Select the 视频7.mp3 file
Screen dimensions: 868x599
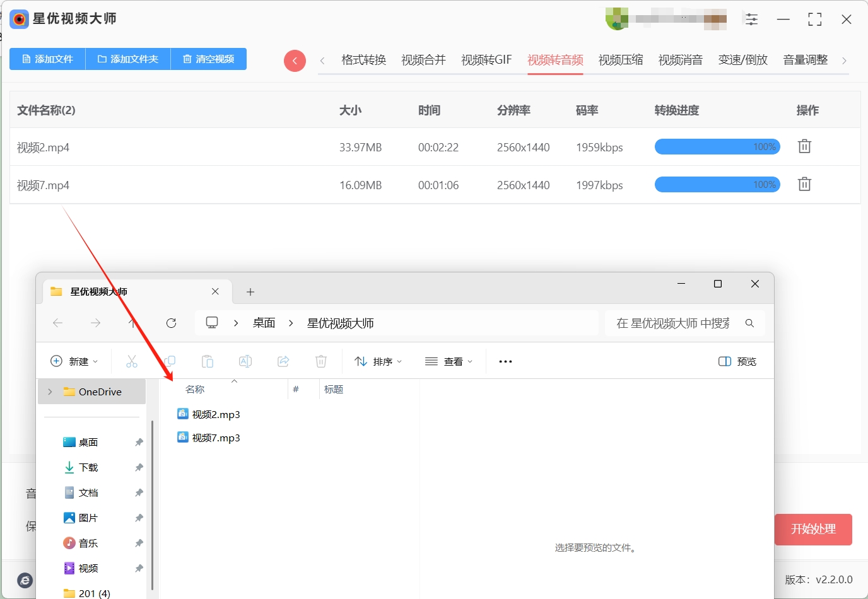click(209, 438)
